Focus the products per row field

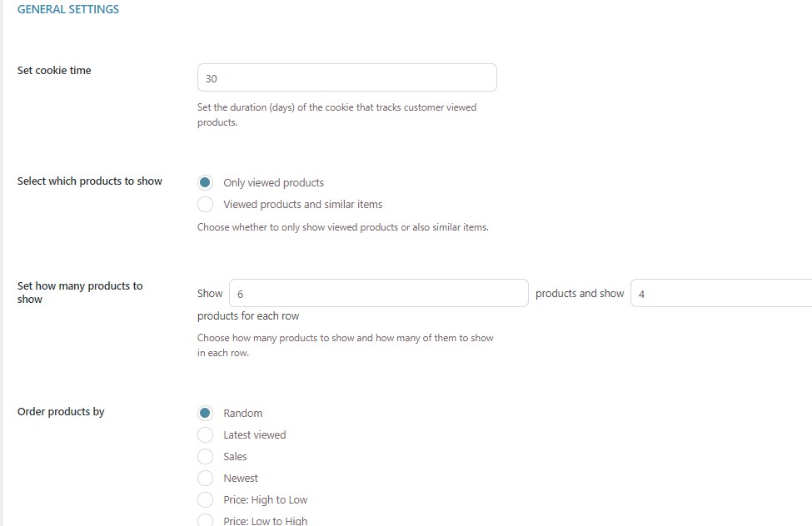coord(721,293)
